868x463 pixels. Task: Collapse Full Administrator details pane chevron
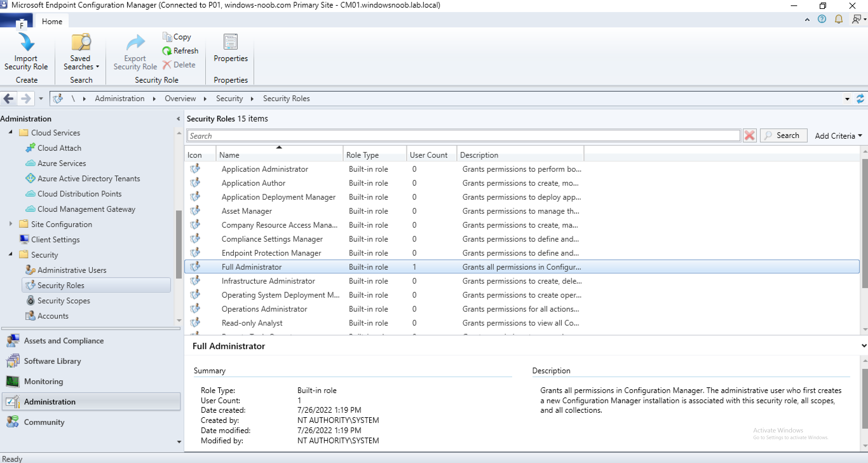pos(864,346)
